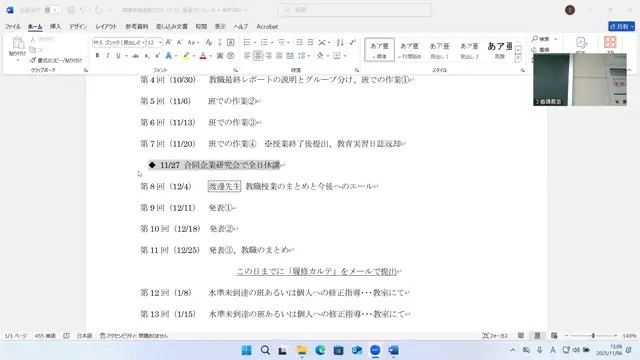
Task: Click the Sort icon
Action: point(340,42)
